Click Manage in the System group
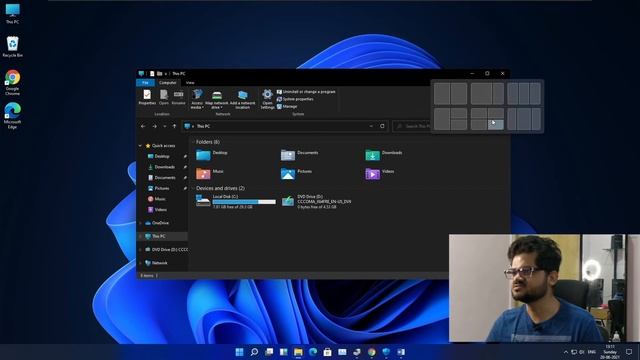The image size is (640, 360). 287,107
